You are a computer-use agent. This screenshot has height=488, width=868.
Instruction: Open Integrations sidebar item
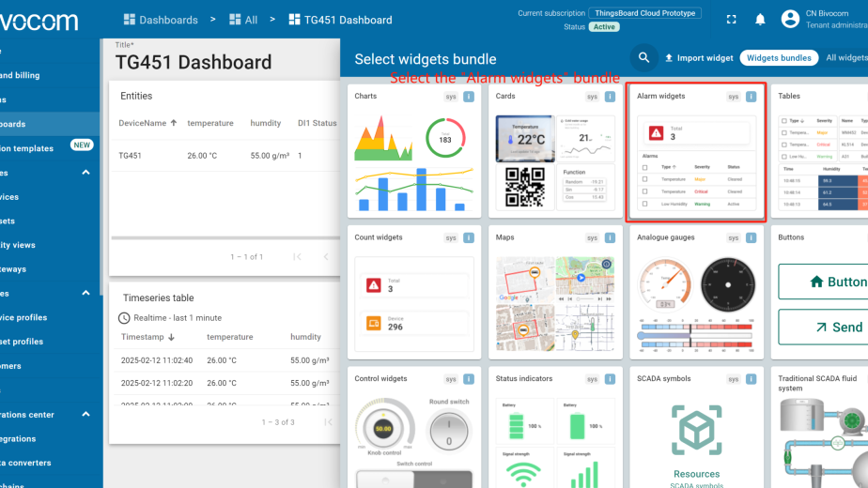point(50,439)
